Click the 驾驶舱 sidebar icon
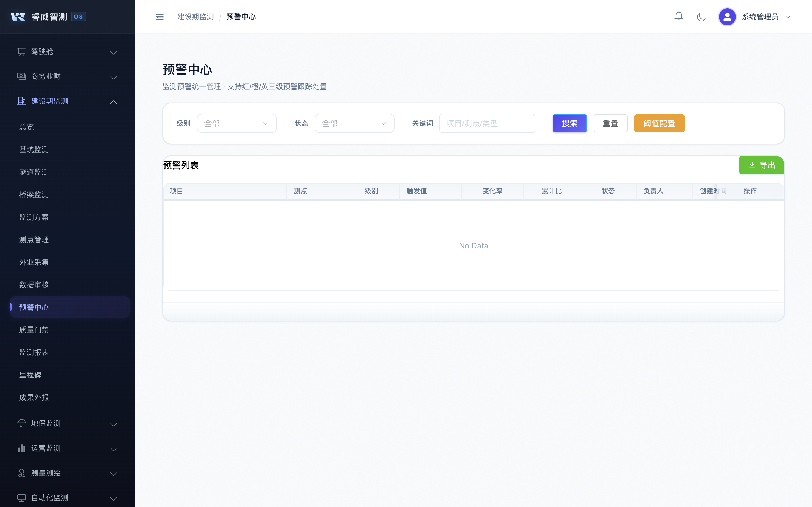This screenshot has height=507, width=812. click(21, 52)
